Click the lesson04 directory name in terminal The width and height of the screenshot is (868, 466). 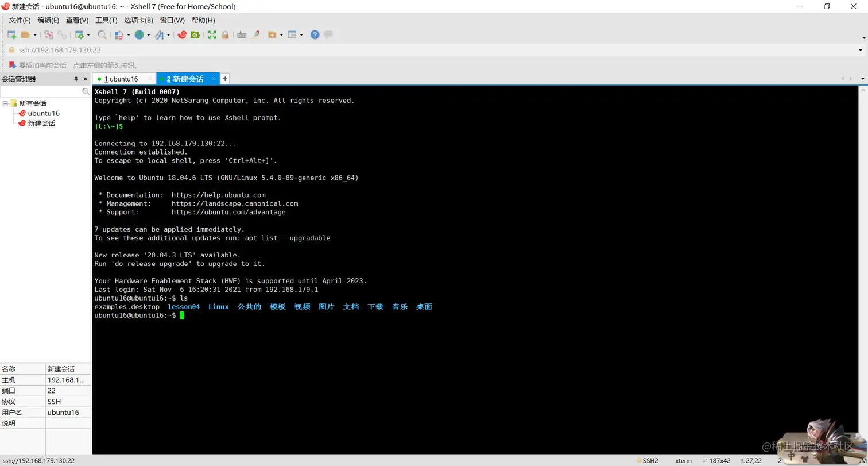pos(184,307)
